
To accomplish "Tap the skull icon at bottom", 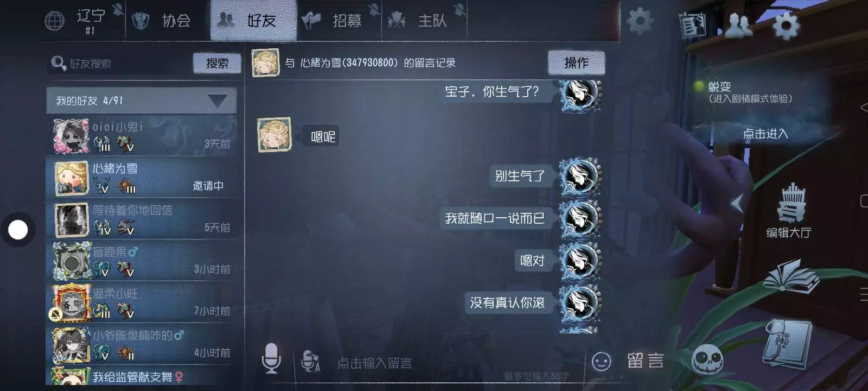I will (707, 360).
